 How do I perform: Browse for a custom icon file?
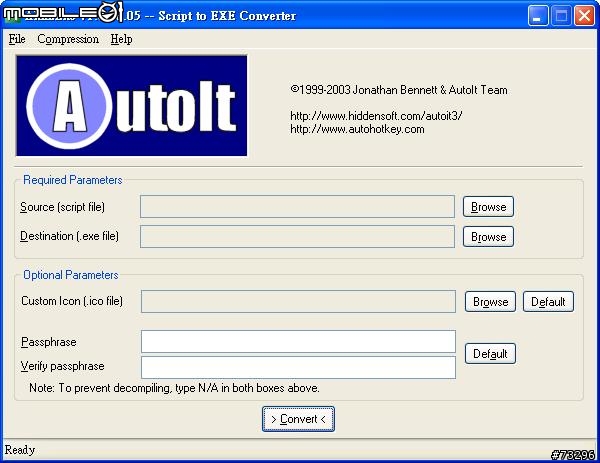[x=490, y=302]
